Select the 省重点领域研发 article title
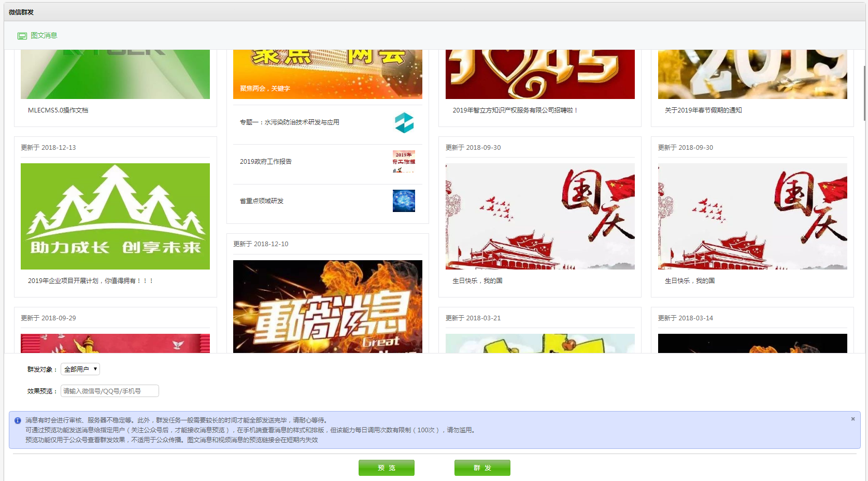The height and width of the screenshot is (481, 868). tap(262, 201)
